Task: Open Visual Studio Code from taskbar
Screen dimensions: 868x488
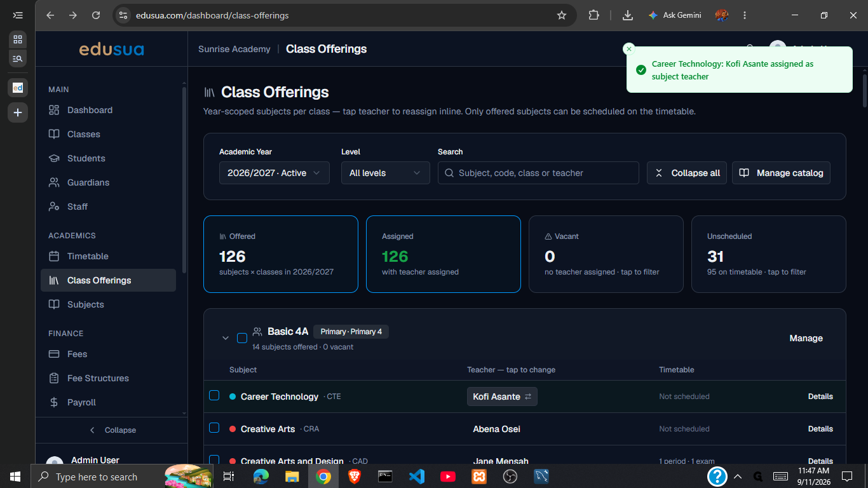Action: [x=417, y=476]
